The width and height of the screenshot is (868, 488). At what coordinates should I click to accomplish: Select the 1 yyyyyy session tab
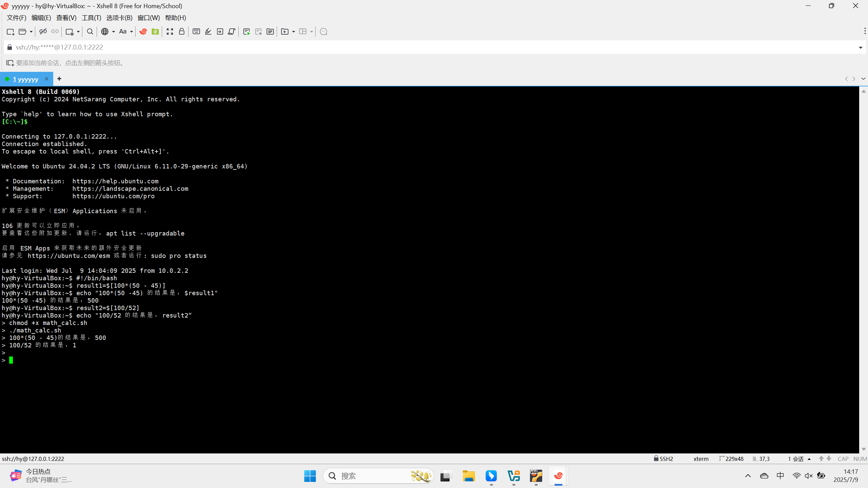click(26, 79)
